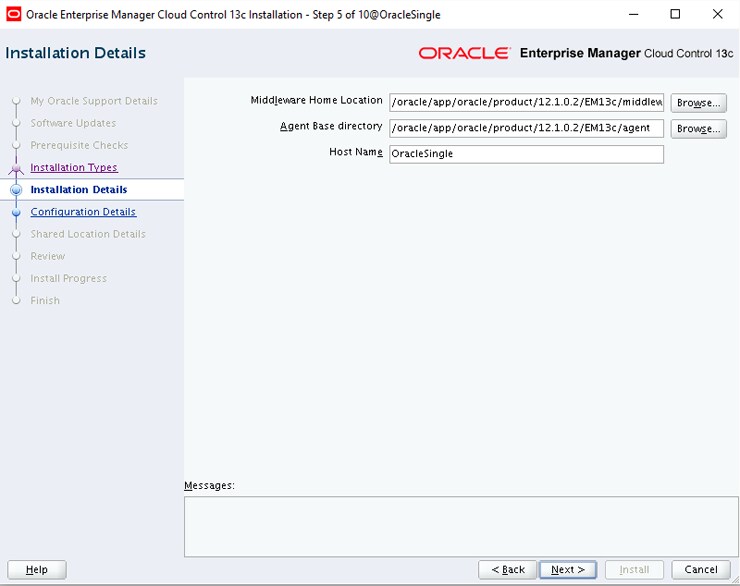This screenshot has width=740, height=586.
Task: Go to Installation Types step
Action: click(74, 167)
